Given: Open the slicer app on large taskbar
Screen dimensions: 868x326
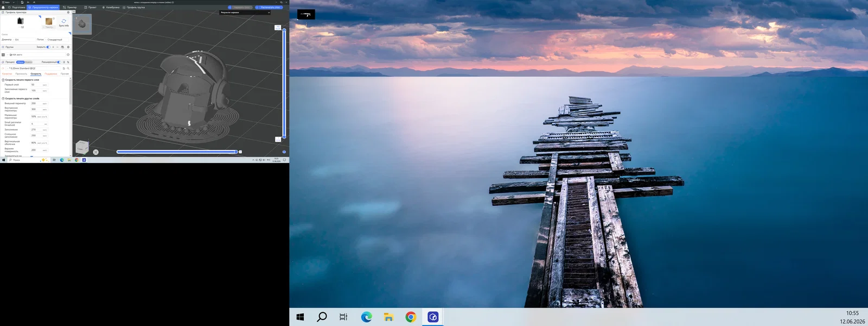Looking at the screenshot, I should coord(433,317).
